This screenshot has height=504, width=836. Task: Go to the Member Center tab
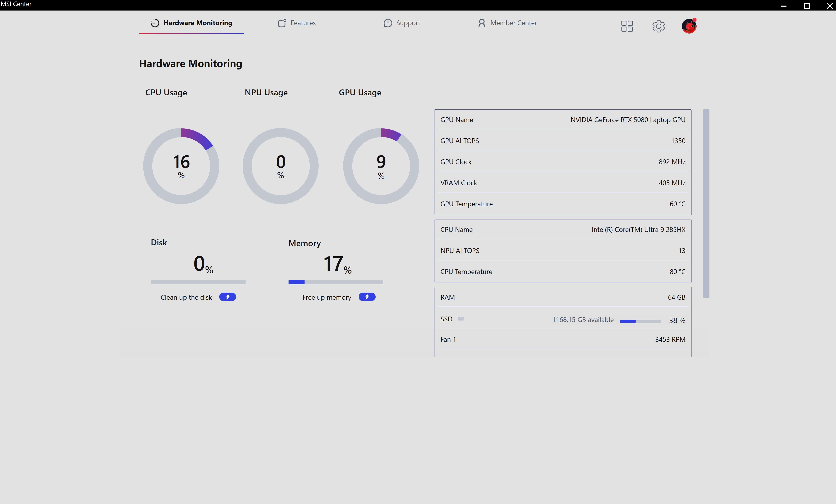tap(513, 23)
